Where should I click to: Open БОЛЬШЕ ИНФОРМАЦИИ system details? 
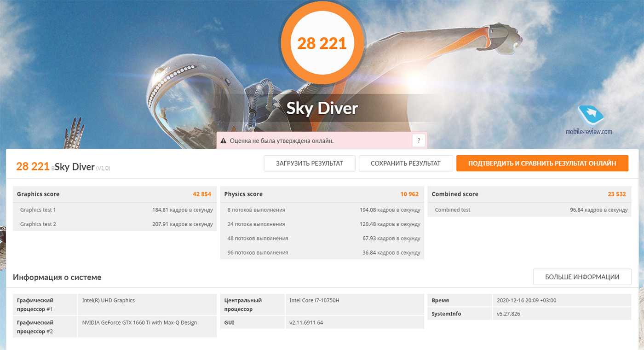[x=582, y=277]
